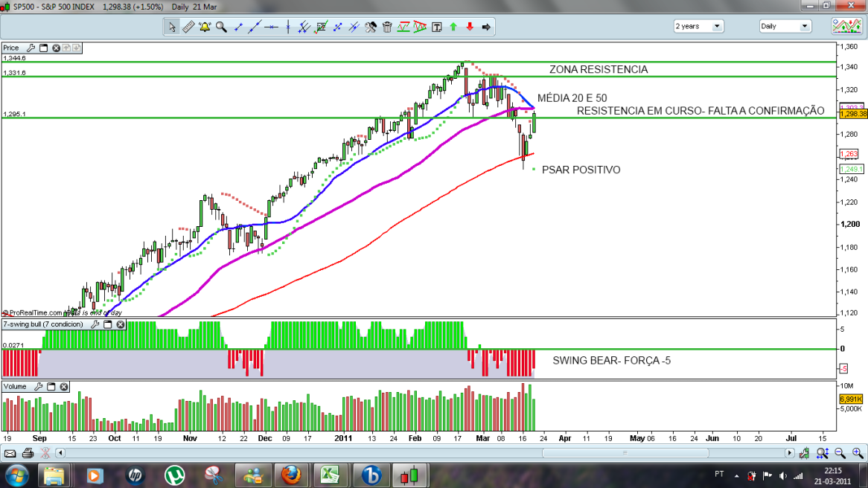Select the line segment drawing tool

click(239, 27)
